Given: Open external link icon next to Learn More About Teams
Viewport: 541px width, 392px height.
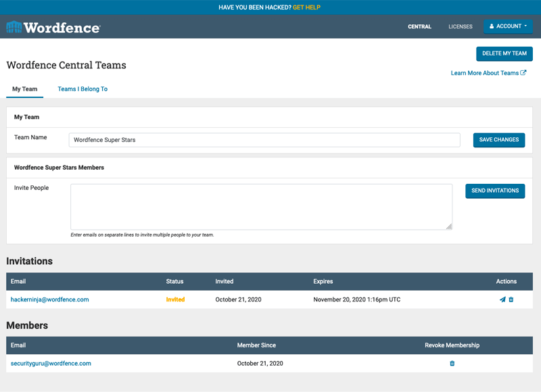Looking at the screenshot, I should (x=523, y=72).
